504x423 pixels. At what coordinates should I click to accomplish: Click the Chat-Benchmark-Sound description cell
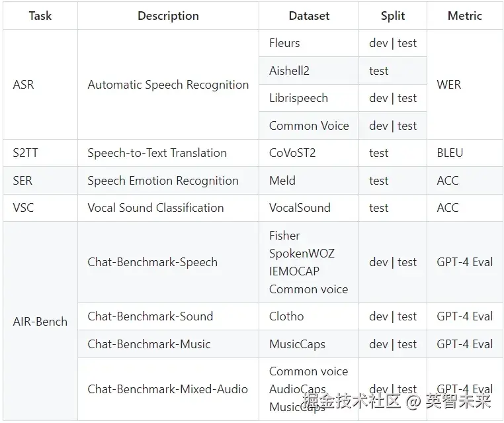tap(150, 316)
